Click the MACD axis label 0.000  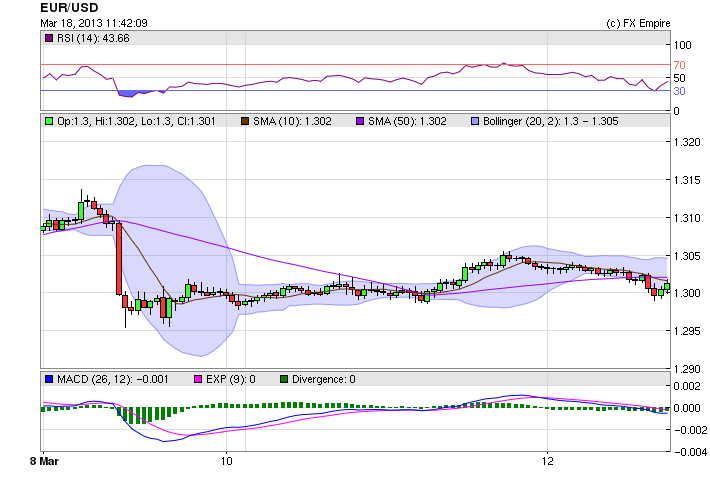[x=687, y=408]
